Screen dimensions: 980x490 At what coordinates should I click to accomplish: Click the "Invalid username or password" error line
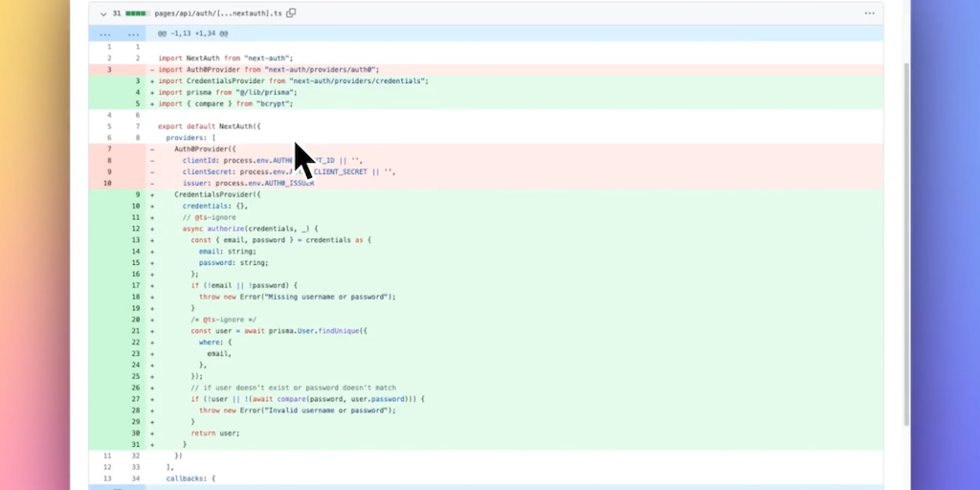297,410
